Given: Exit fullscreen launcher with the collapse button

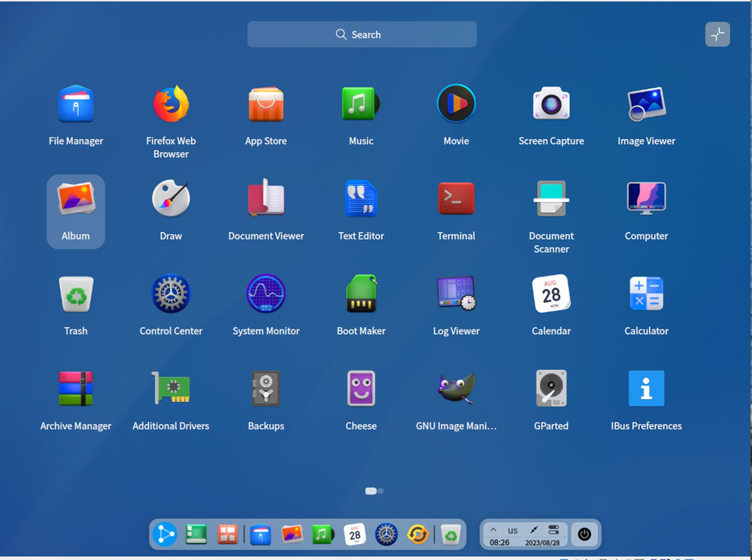Looking at the screenshot, I should point(717,35).
